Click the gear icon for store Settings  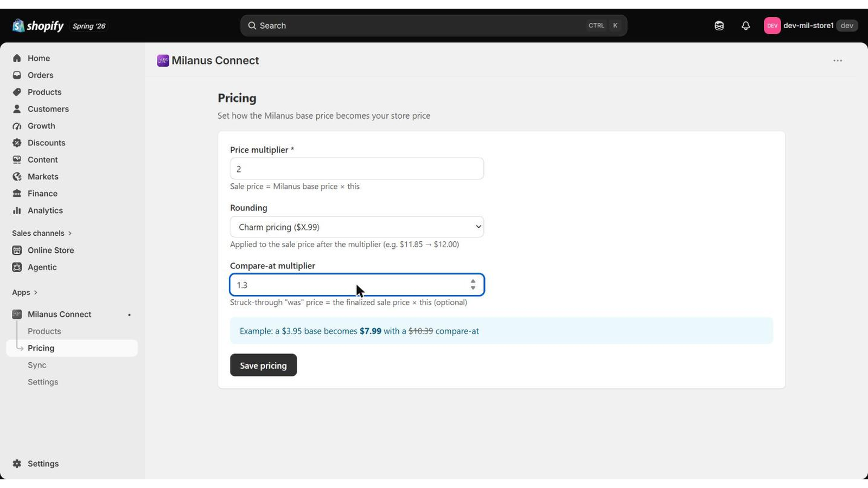pyautogui.click(x=17, y=464)
